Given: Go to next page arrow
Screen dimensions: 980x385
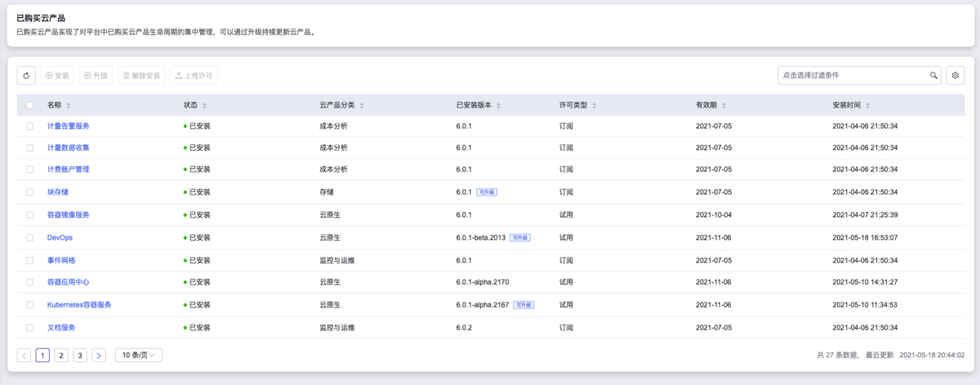Looking at the screenshot, I should (98, 356).
